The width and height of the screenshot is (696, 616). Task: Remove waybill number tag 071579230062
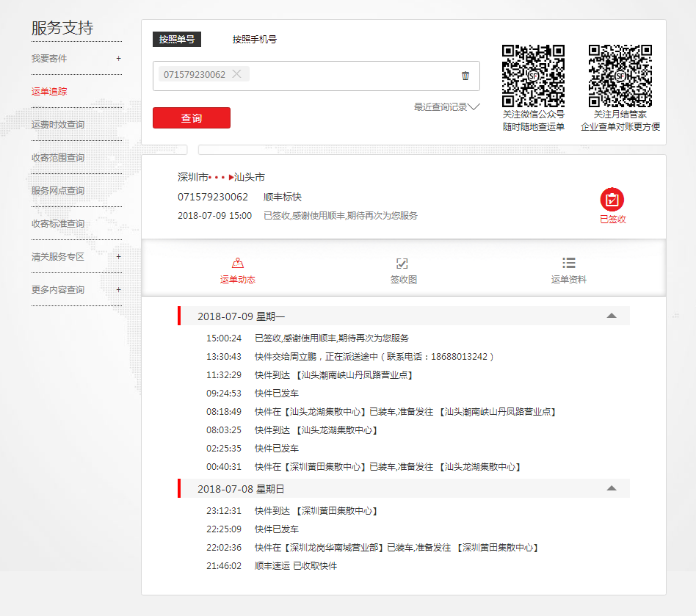click(x=236, y=74)
